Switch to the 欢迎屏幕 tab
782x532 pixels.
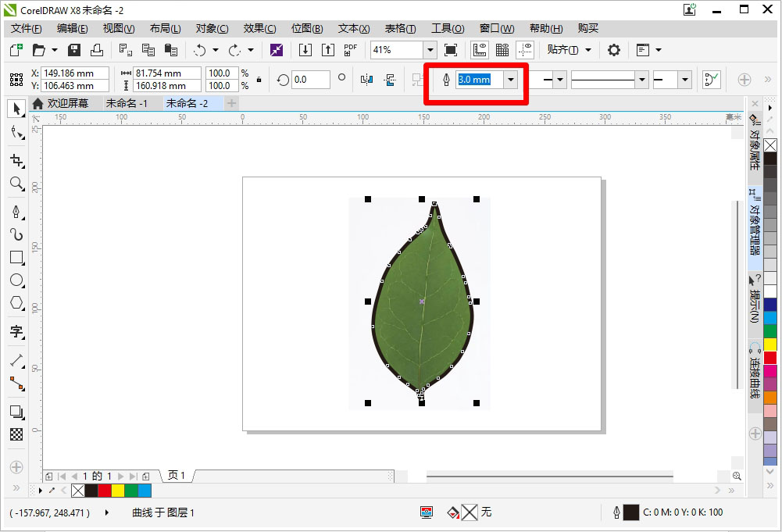pyautogui.click(x=60, y=103)
